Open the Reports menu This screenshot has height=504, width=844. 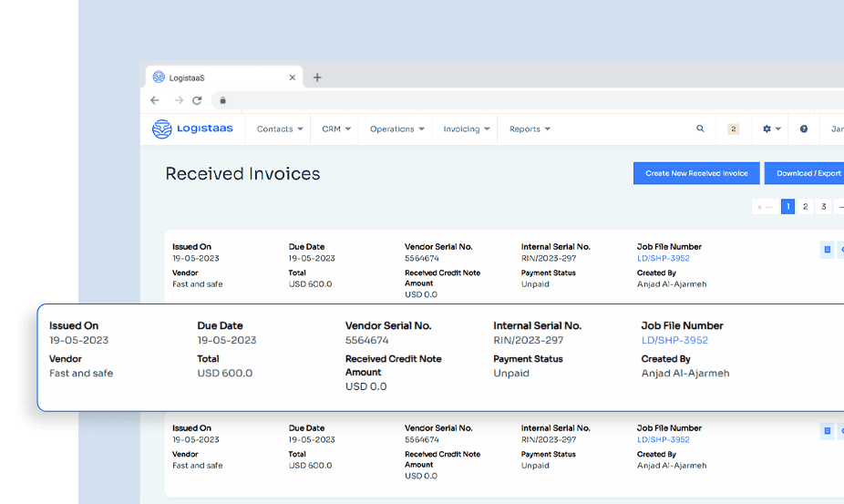(x=530, y=129)
